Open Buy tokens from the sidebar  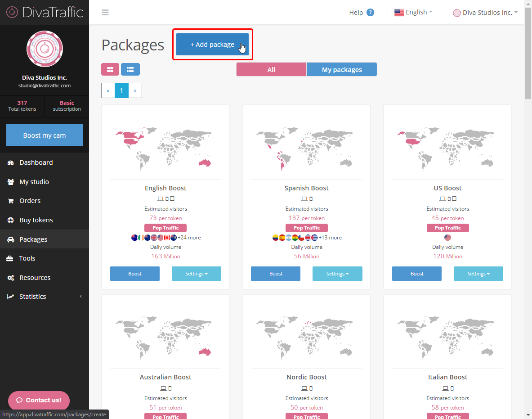pos(45,221)
